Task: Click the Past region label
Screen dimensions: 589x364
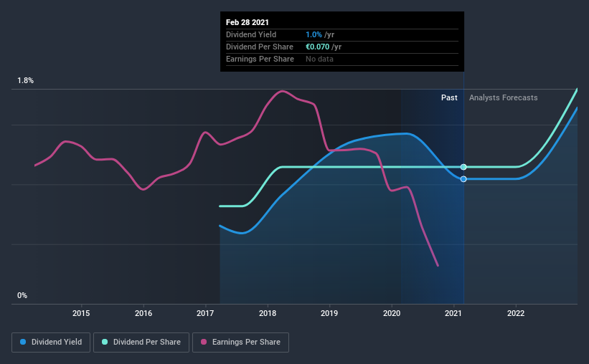Action: 449,97
